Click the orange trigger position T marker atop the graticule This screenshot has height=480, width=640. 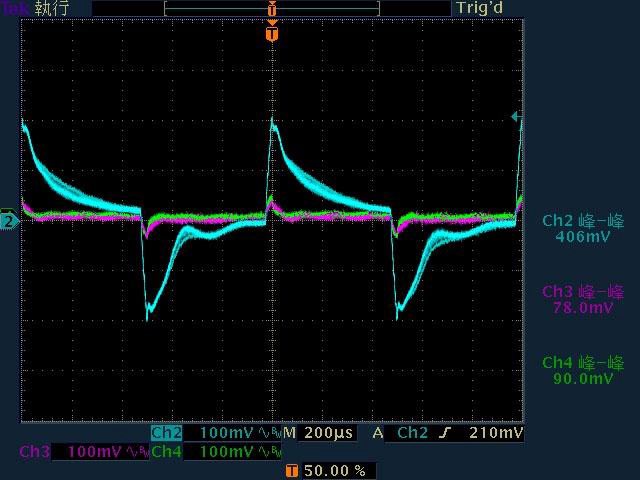(272, 34)
